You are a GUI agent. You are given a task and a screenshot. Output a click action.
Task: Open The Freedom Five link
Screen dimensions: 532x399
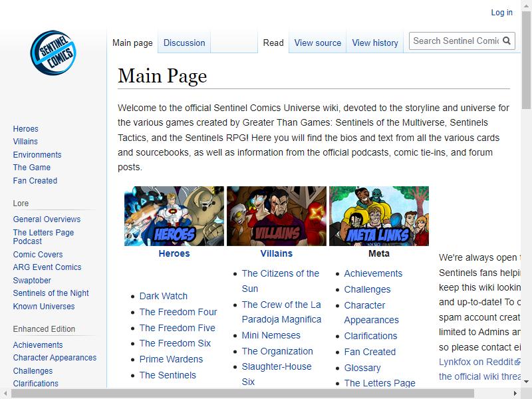click(x=177, y=328)
